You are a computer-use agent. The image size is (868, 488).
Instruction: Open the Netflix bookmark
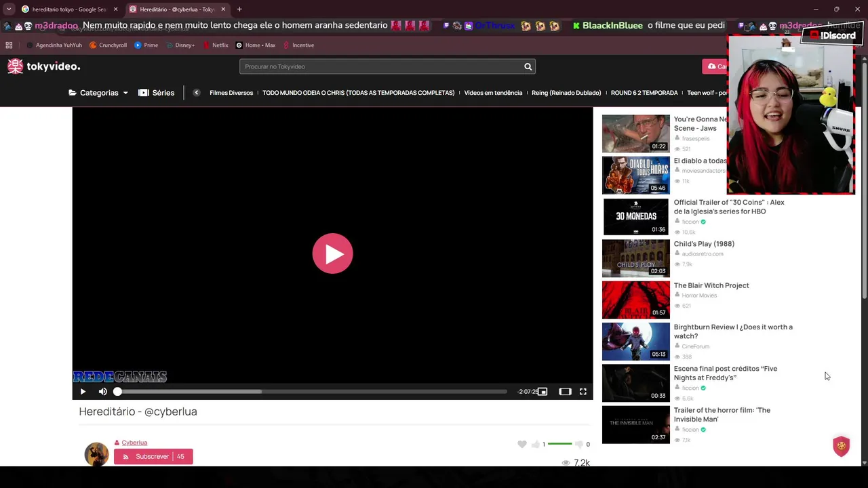click(216, 45)
